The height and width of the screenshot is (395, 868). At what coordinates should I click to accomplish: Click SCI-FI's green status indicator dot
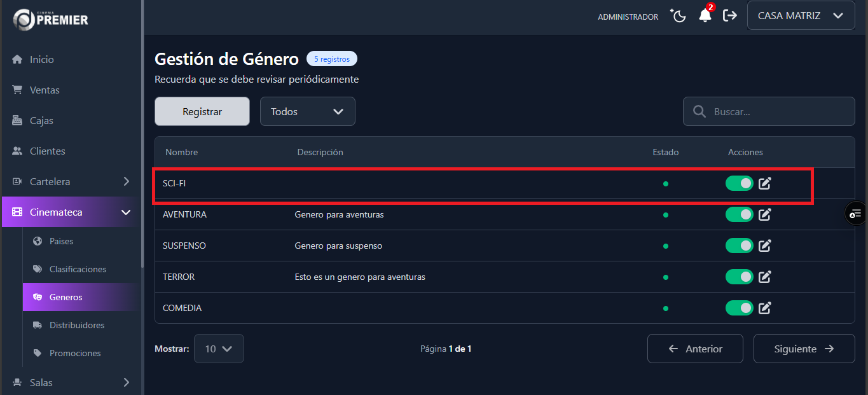tap(666, 183)
